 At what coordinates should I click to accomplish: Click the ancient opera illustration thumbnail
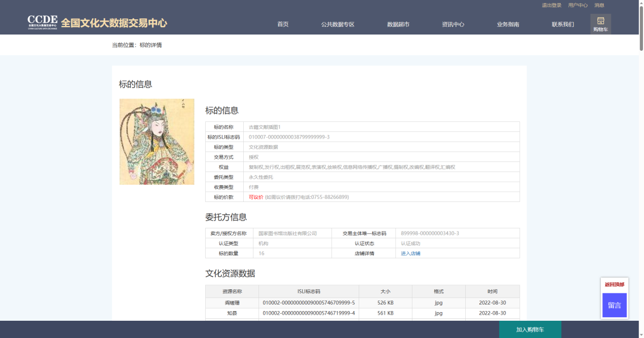click(157, 142)
